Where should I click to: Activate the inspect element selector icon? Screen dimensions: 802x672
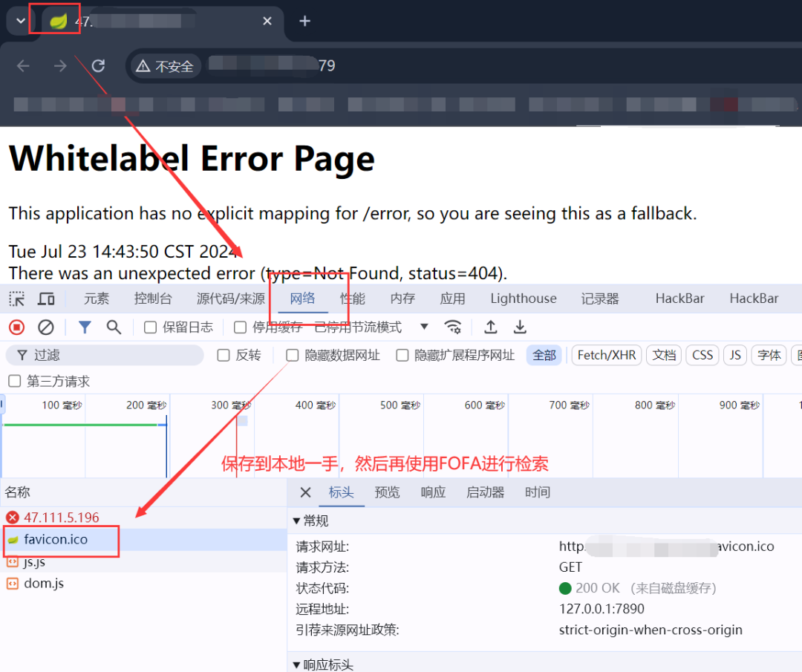pyautogui.click(x=17, y=299)
